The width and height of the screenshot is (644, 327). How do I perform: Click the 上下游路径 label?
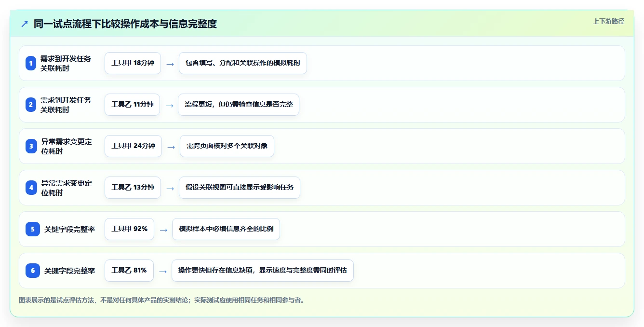coord(608,21)
